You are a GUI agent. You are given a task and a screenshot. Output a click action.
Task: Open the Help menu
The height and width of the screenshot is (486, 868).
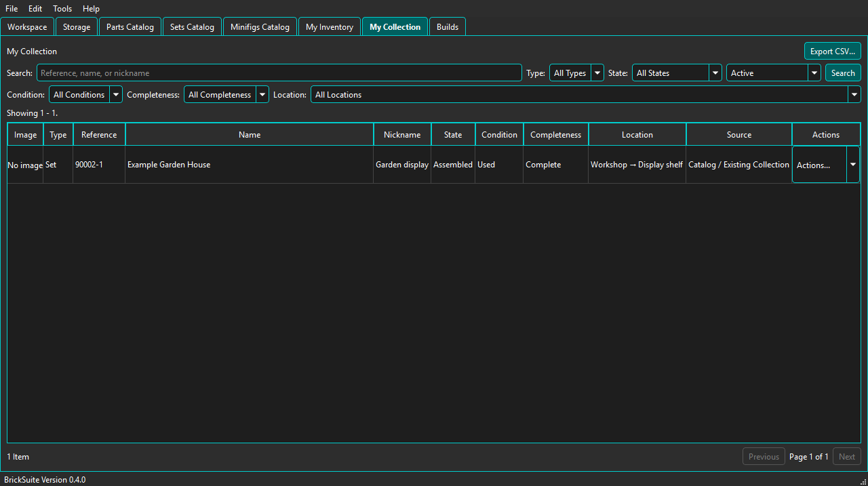pos(91,9)
